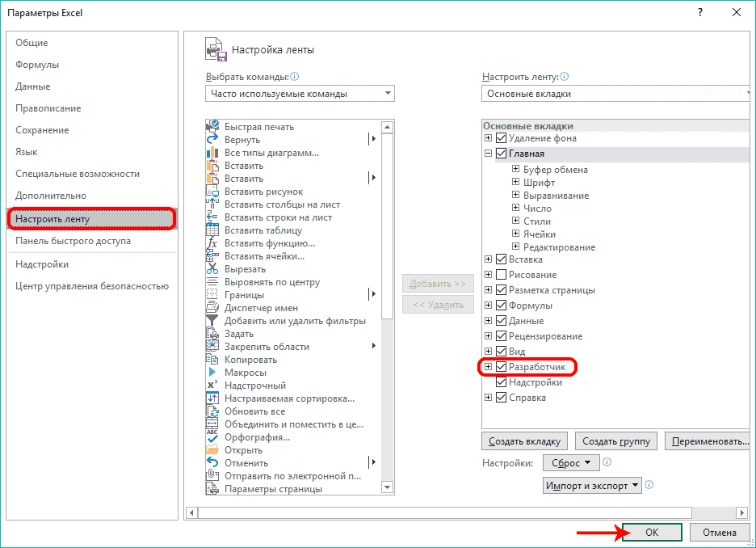Image resolution: width=756 pixels, height=548 pixels.
Task: Click Создать группу button
Action: coord(616,441)
